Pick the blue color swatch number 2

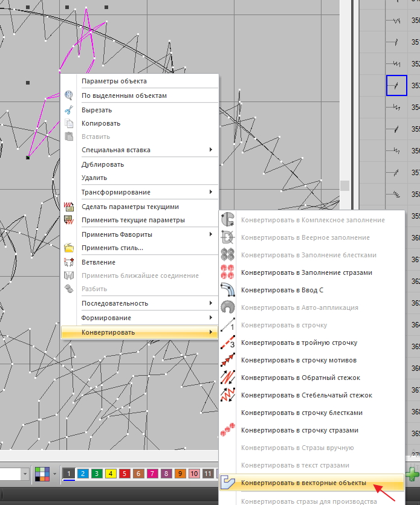83,474
